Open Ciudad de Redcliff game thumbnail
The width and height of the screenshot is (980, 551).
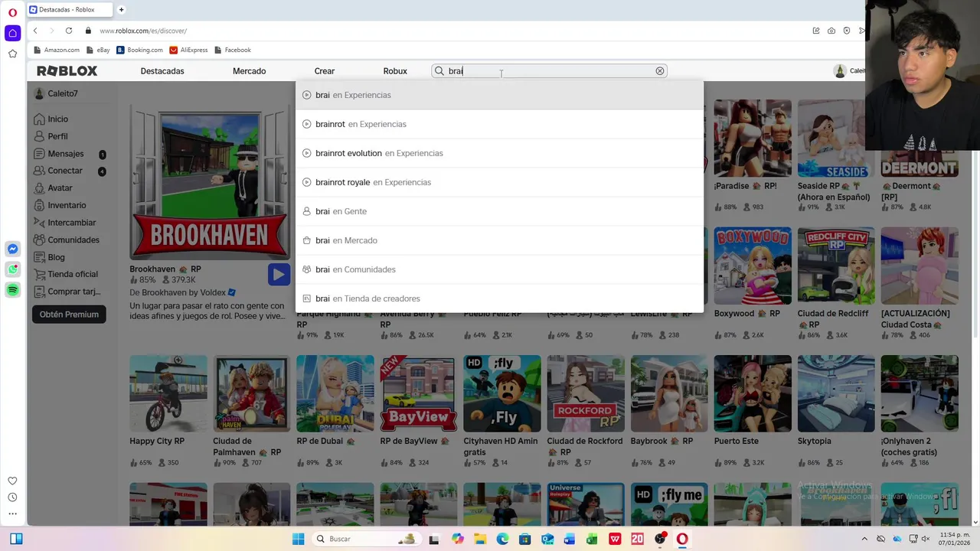click(x=836, y=266)
